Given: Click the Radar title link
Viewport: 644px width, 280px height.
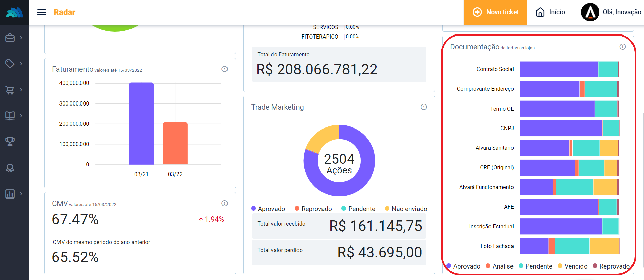Looking at the screenshot, I should 65,12.
